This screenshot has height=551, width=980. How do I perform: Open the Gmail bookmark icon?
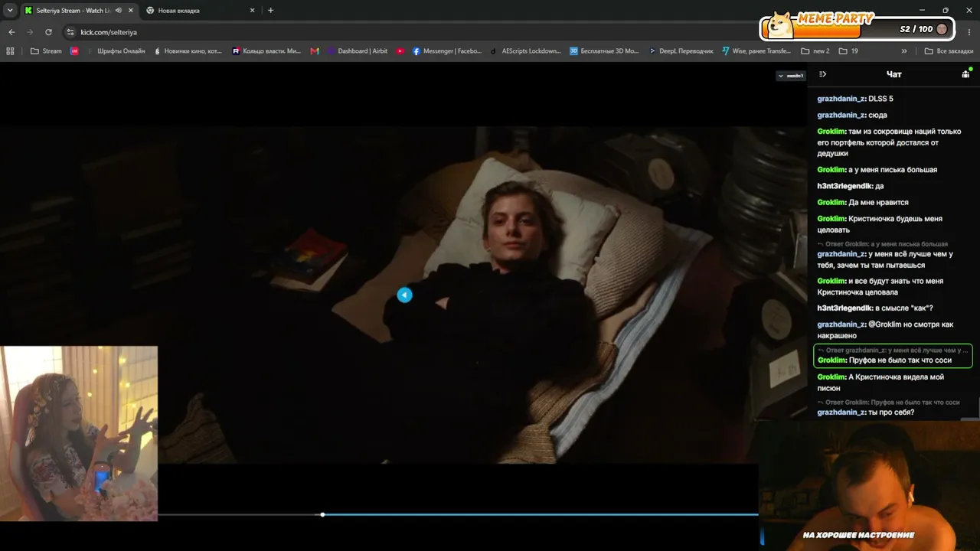click(x=315, y=51)
